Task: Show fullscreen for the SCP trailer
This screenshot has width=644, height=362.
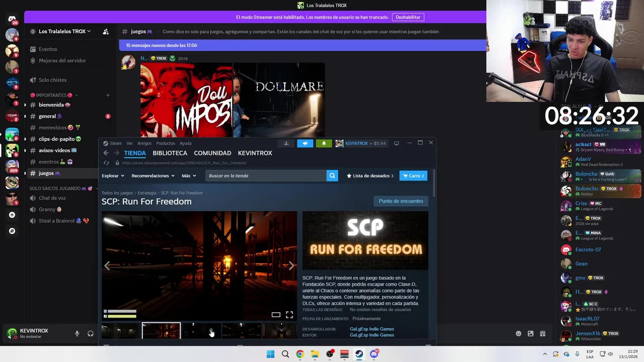Action: 289,315
